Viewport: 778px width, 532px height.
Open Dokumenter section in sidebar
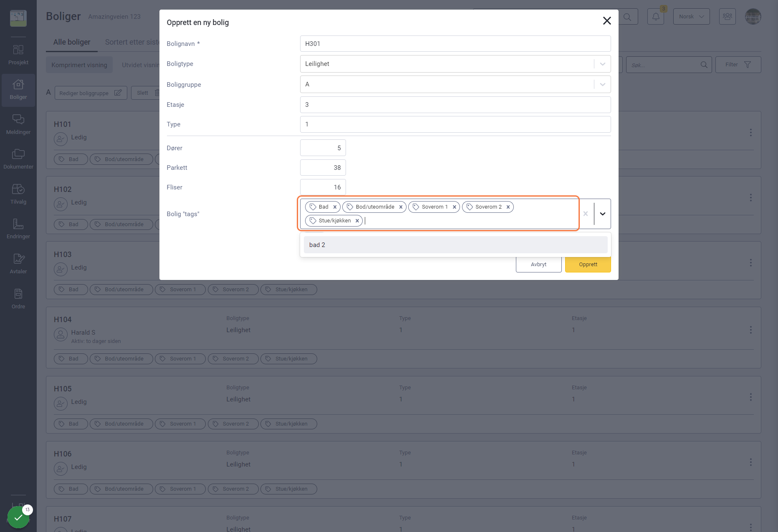[x=18, y=159]
